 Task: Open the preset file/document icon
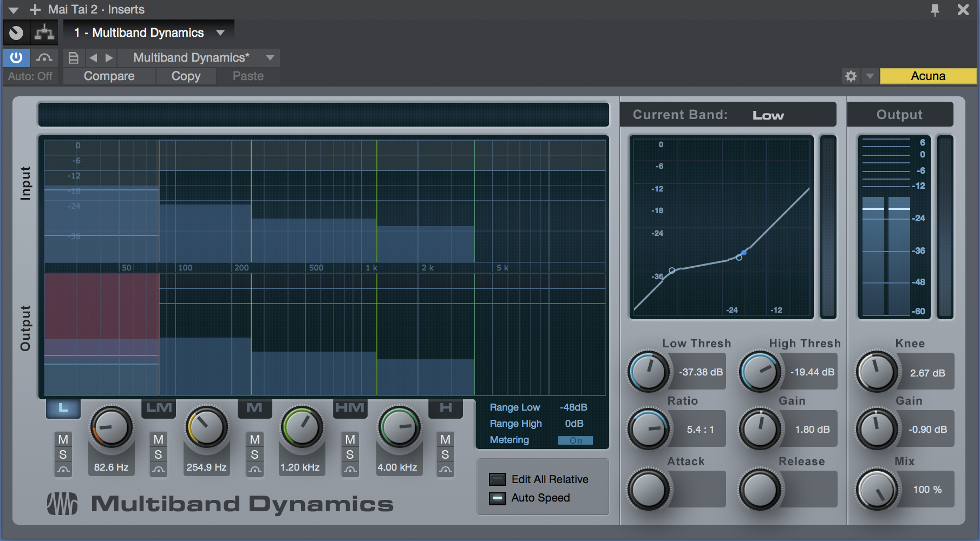[x=74, y=57]
